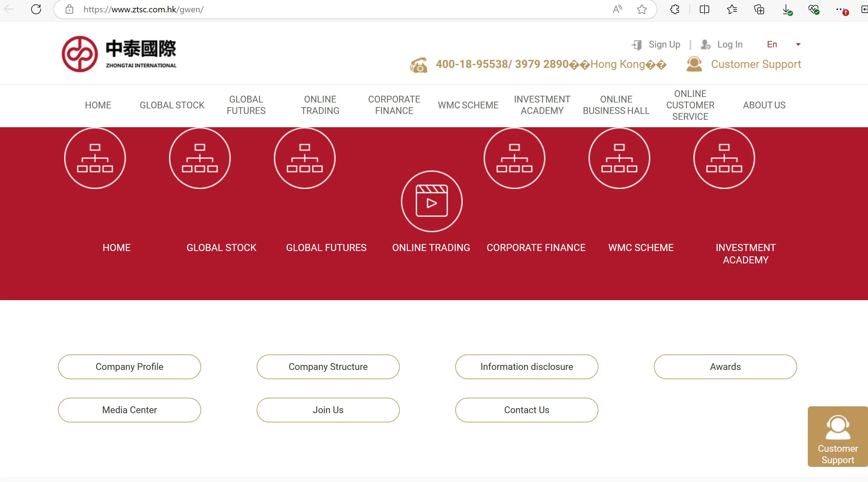868x482 pixels.
Task: Open ONLINE TRADING top menu
Action: [x=320, y=105]
